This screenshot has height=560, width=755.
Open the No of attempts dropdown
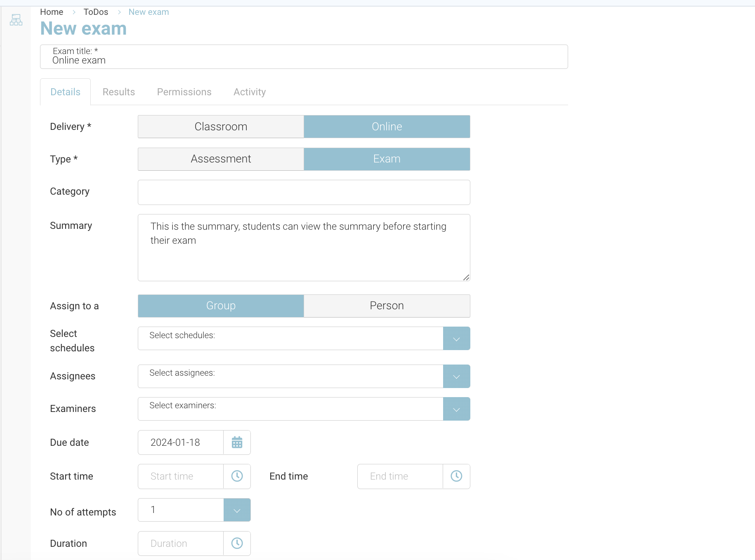[237, 510]
